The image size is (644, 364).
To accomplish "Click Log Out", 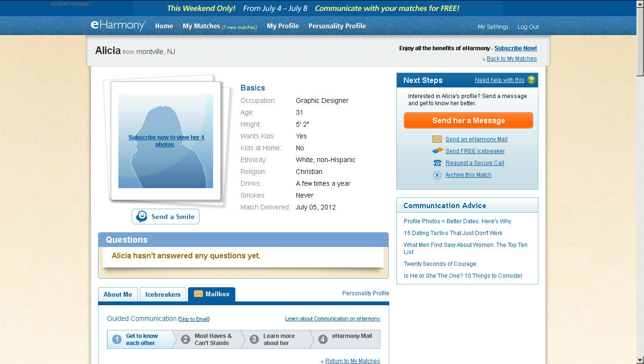I will (528, 27).
